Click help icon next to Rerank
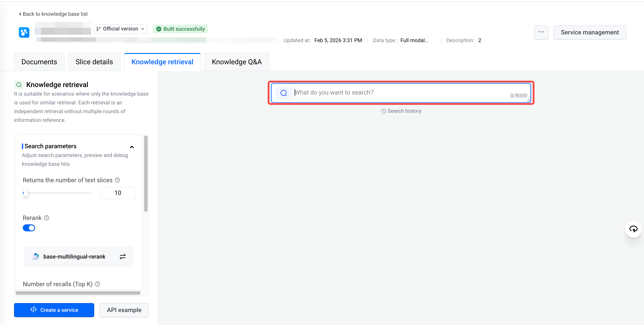This screenshot has height=325, width=644. (46, 218)
